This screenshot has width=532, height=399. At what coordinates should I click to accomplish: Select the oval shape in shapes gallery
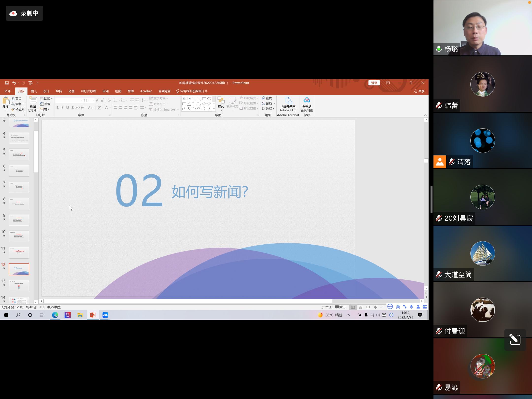[x=209, y=99]
